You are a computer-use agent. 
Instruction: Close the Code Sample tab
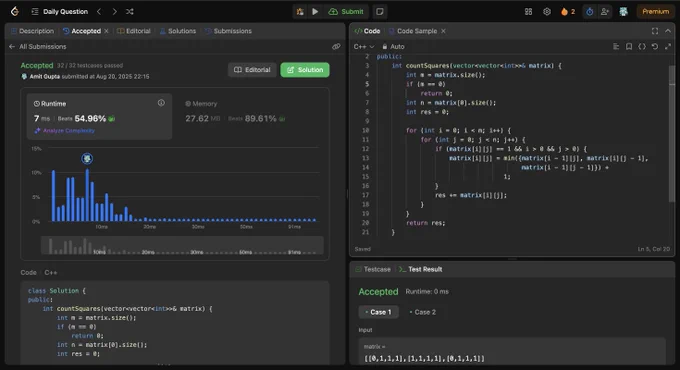[x=443, y=31]
